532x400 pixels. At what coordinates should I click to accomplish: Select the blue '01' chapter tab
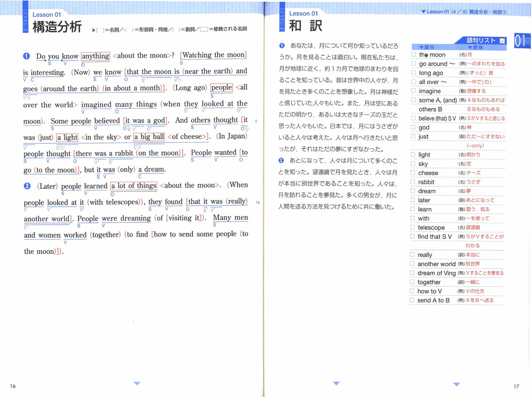tap(521, 41)
